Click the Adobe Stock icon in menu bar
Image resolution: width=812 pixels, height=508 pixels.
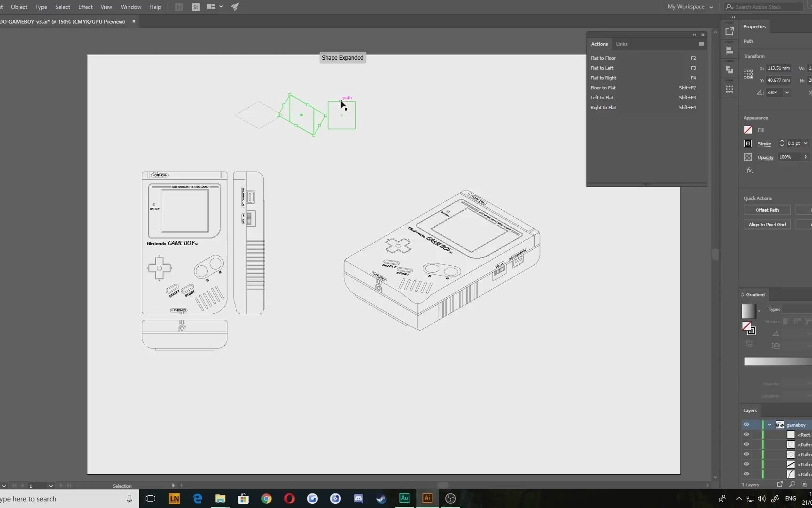click(x=195, y=7)
